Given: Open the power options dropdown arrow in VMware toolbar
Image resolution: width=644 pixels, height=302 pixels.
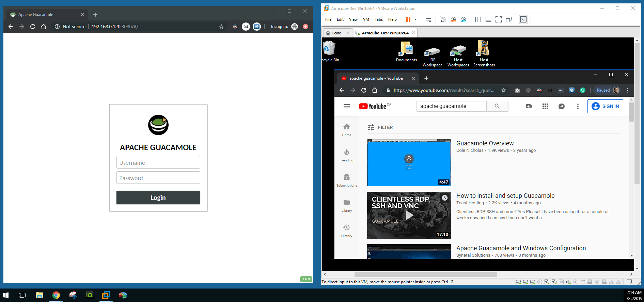Looking at the screenshot, I should [415, 19].
